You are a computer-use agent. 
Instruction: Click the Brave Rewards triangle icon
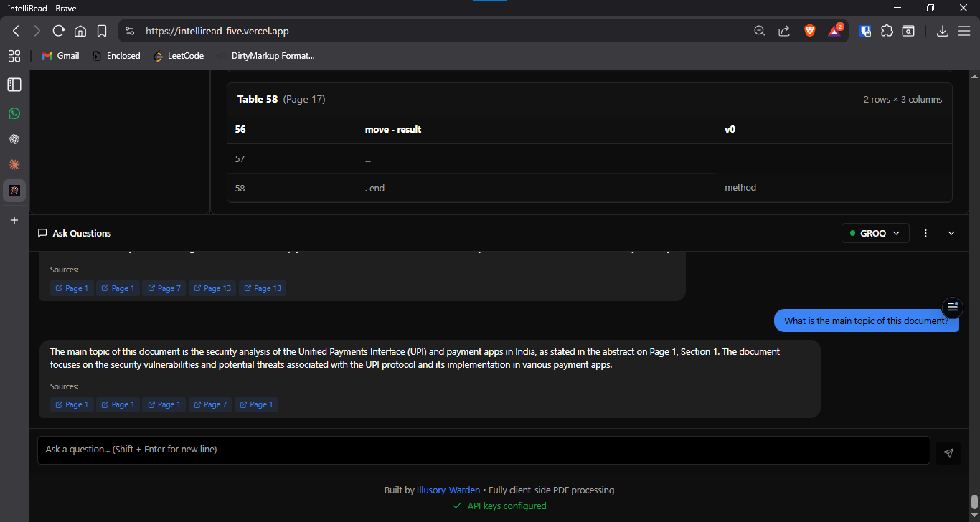834,31
